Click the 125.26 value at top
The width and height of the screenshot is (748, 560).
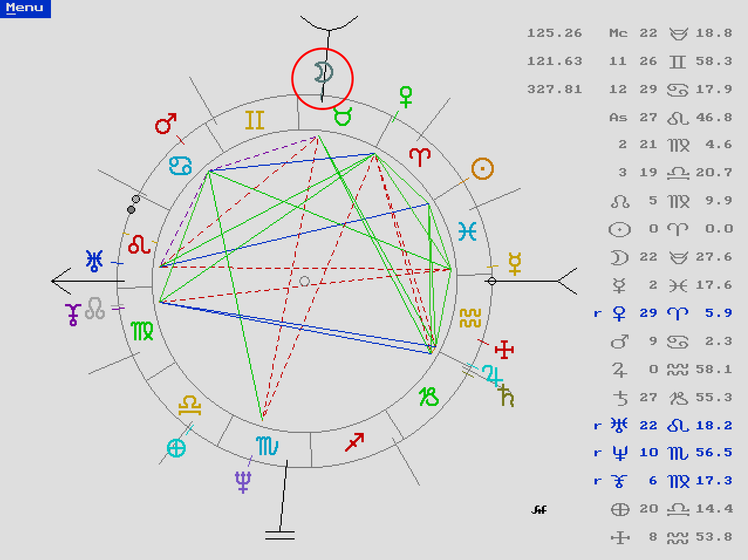click(554, 33)
